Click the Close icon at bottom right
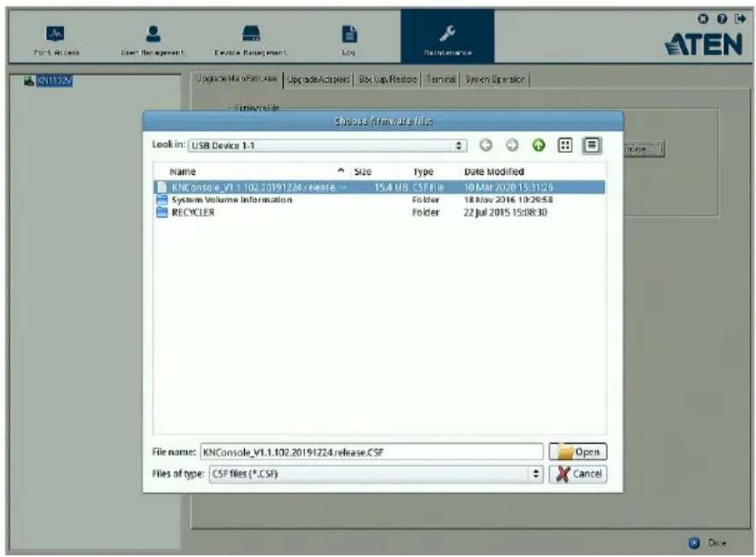The height and width of the screenshot is (557, 756). coord(694,543)
